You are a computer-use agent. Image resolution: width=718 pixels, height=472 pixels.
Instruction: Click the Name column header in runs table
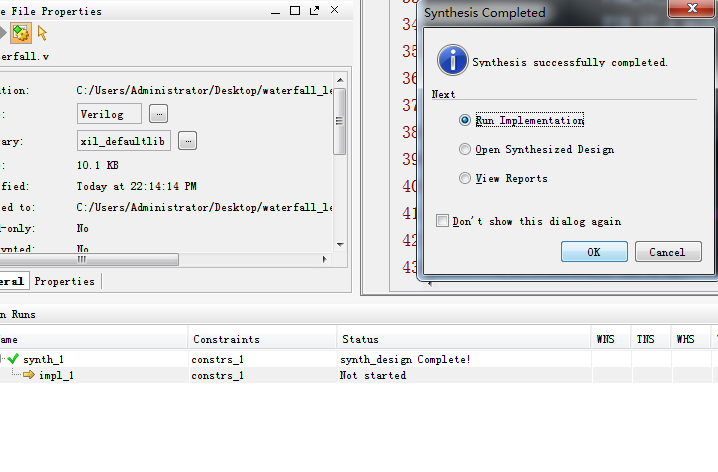(93, 339)
